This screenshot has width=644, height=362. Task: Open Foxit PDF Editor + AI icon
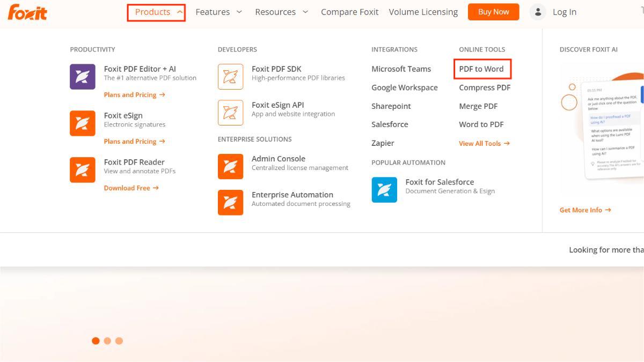click(x=83, y=77)
